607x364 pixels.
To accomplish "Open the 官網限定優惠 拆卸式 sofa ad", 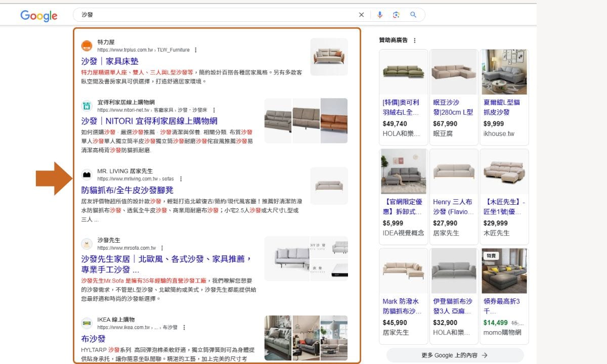I will tap(403, 197).
